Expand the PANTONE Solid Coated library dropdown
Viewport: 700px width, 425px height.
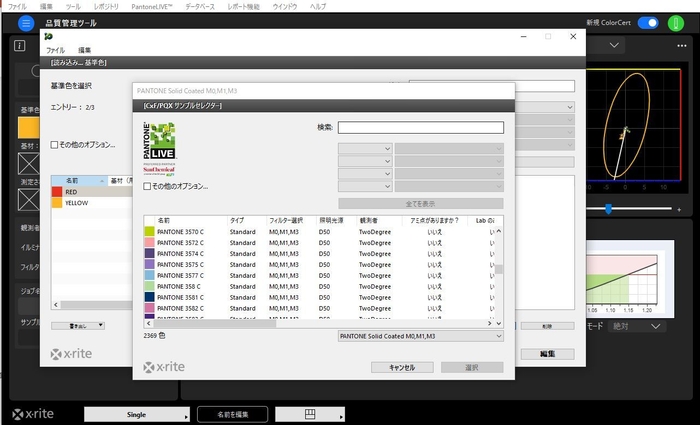(x=420, y=336)
